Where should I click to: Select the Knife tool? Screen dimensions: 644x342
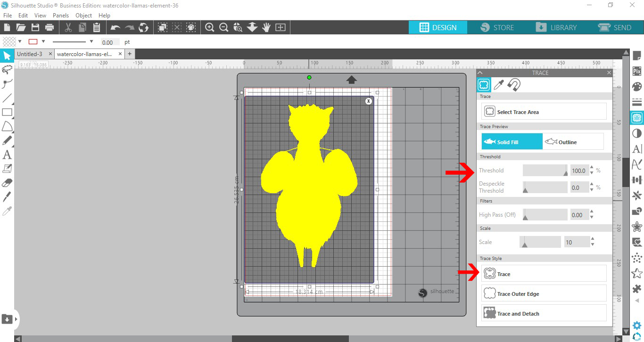point(7,196)
